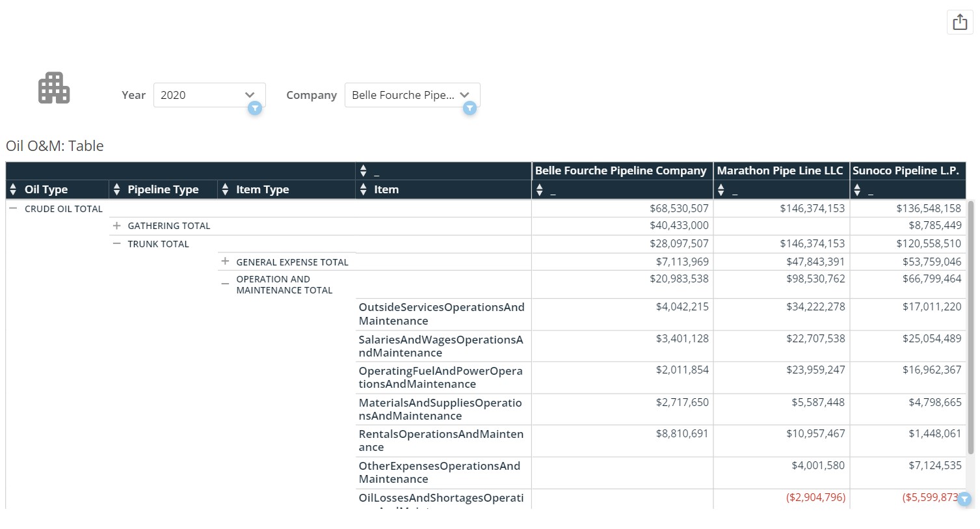This screenshot has width=980, height=529.
Task: Click Belle Fourche Pipeline Company column header
Action: (x=620, y=170)
